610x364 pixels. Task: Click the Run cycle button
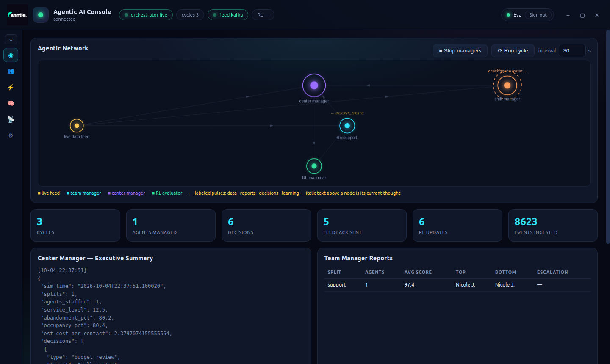[x=513, y=51]
